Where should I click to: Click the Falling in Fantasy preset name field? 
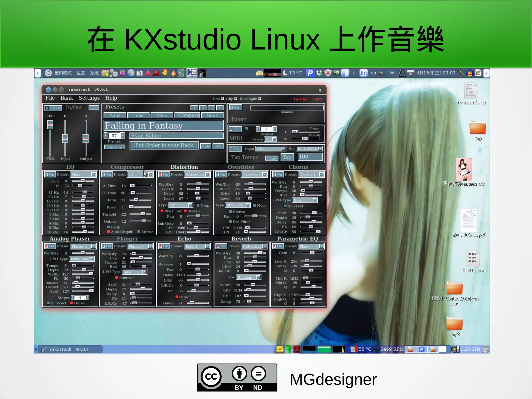(164, 126)
